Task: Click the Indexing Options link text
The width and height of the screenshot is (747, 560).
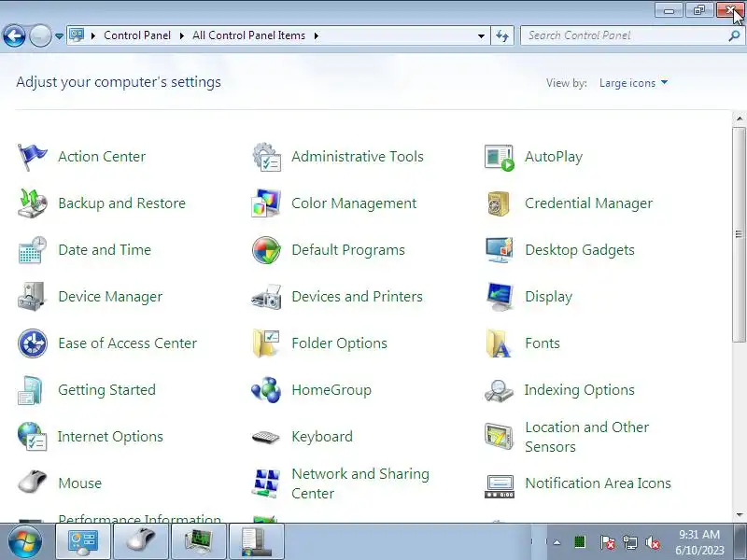Action: click(x=579, y=390)
